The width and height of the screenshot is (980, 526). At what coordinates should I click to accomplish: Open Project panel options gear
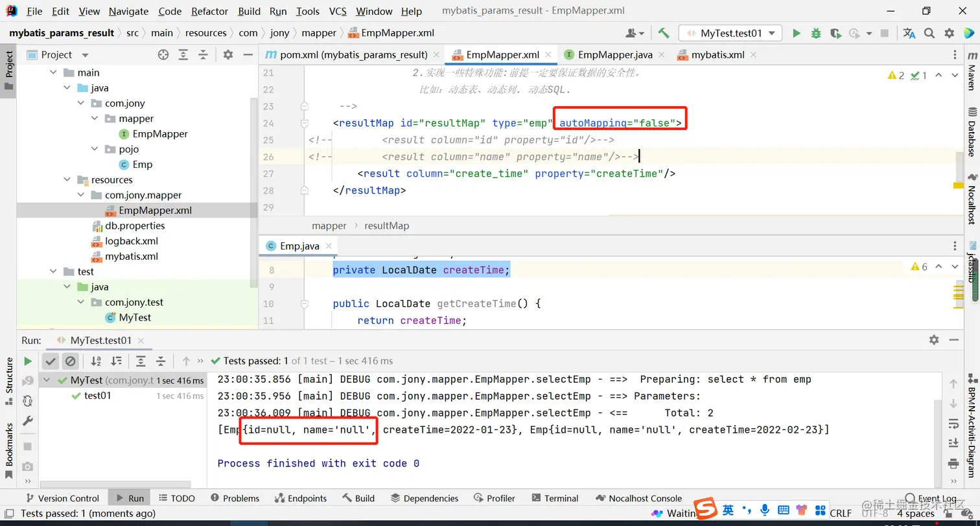[228, 55]
